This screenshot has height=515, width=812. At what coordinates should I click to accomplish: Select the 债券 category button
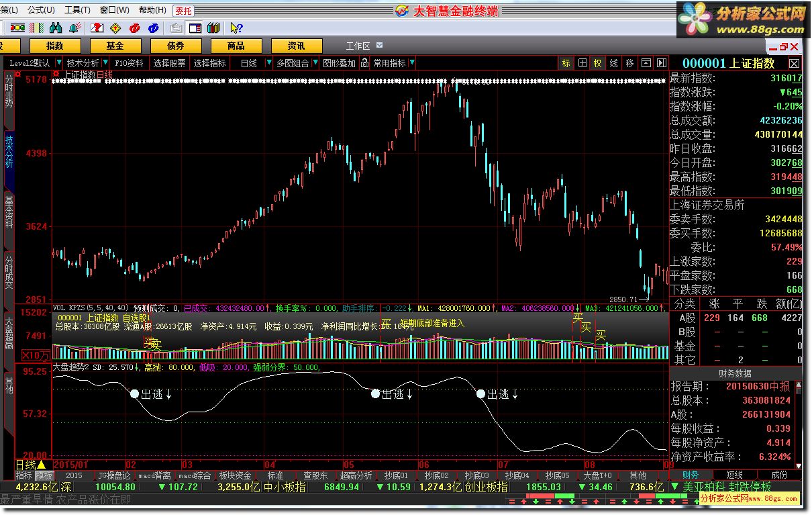tap(176, 46)
